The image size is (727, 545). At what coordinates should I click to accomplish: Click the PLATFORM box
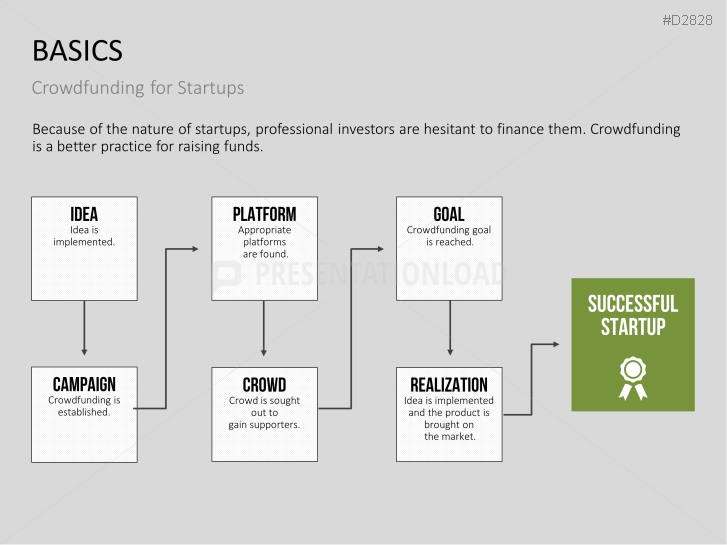pos(264,248)
